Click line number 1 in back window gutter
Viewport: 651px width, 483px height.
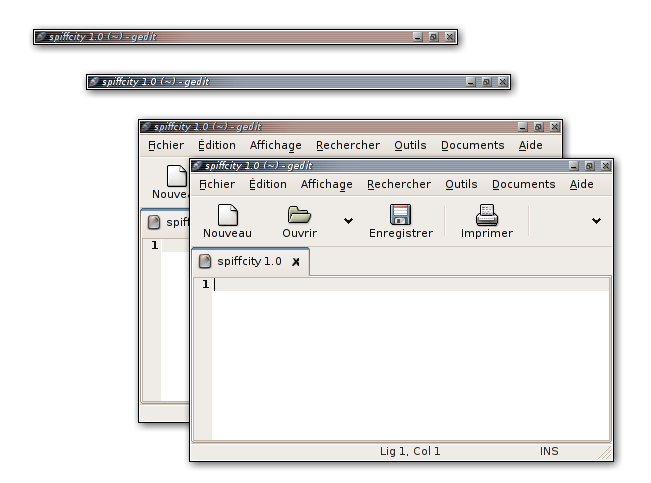tap(154, 245)
